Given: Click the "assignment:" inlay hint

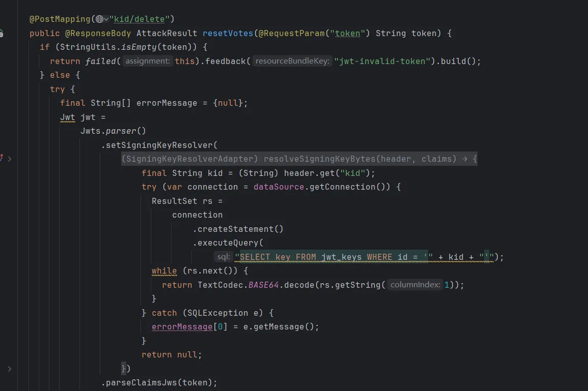Looking at the screenshot, I should [x=148, y=61].
